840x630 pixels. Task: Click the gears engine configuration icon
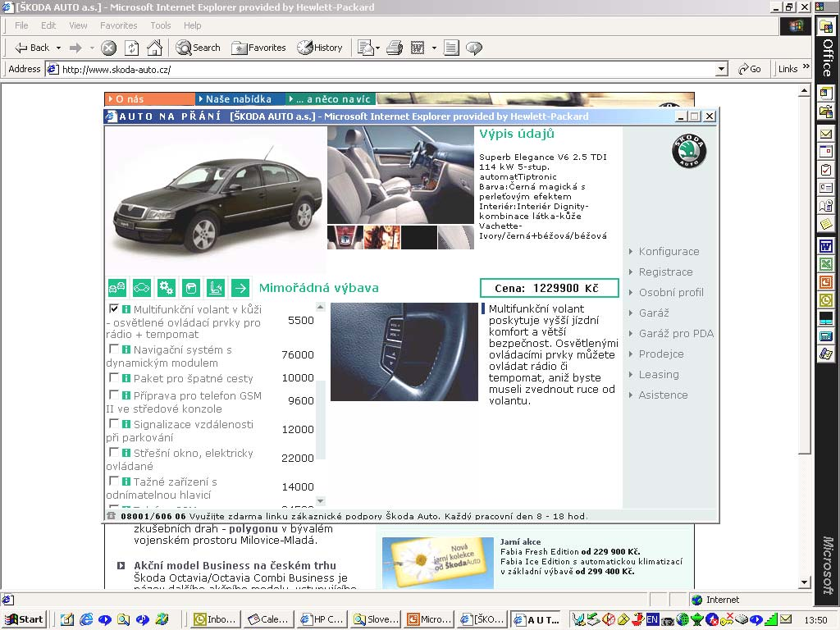(x=166, y=288)
